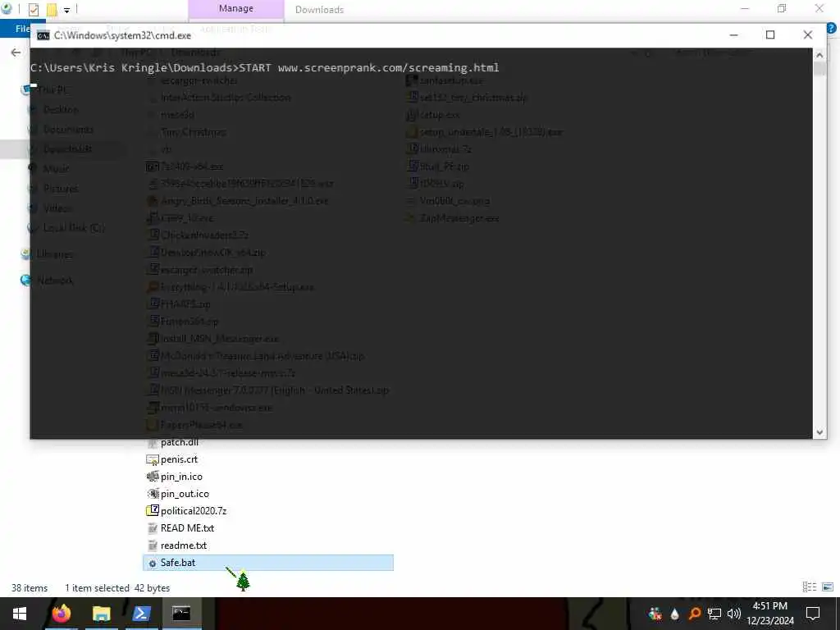Click the New Folder icon in Quick Access Toolbar
This screenshot has height=630, width=840.
pos(52,9)
